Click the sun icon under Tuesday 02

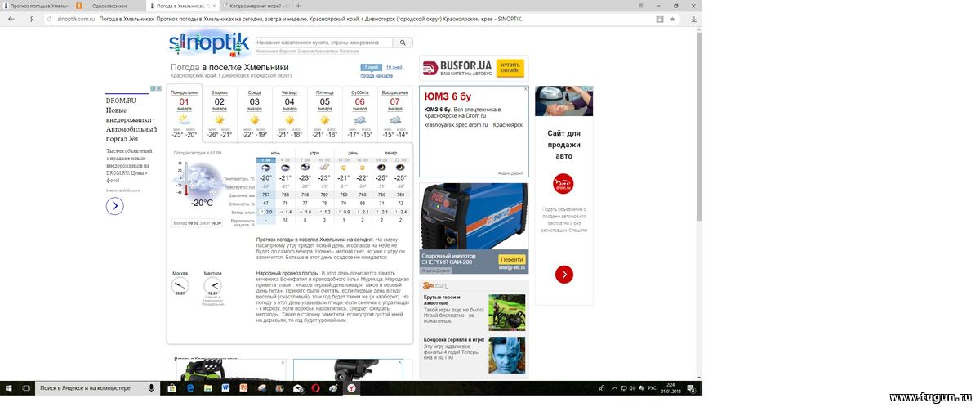click(x=220, y=119)
